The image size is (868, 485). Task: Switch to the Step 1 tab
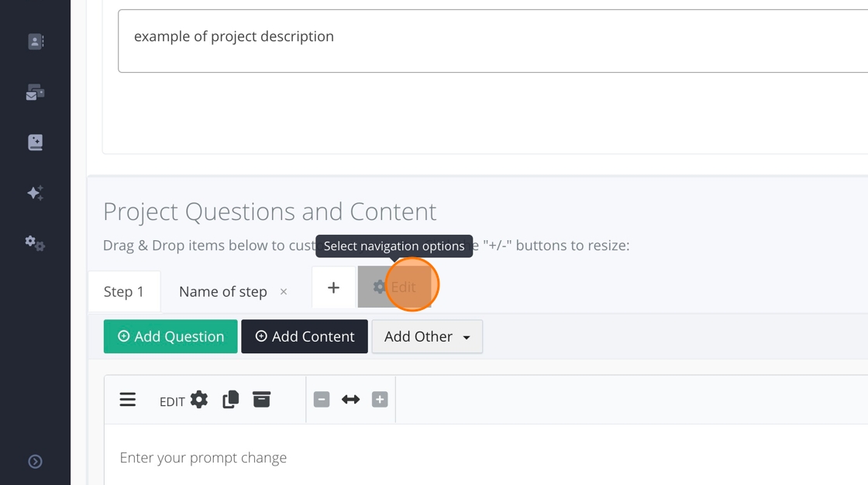(x=124, y=292)
